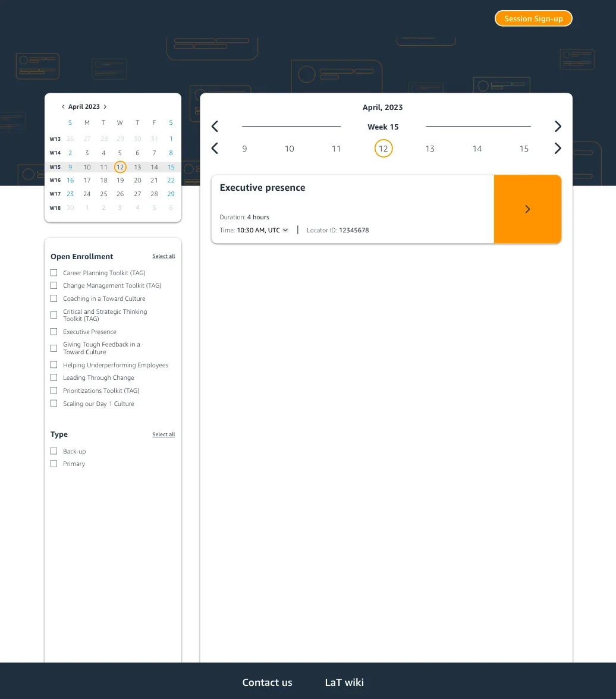Pick April 29 in the mini calendar
This screenshot has width=616, height=699.
click(171, 194)
